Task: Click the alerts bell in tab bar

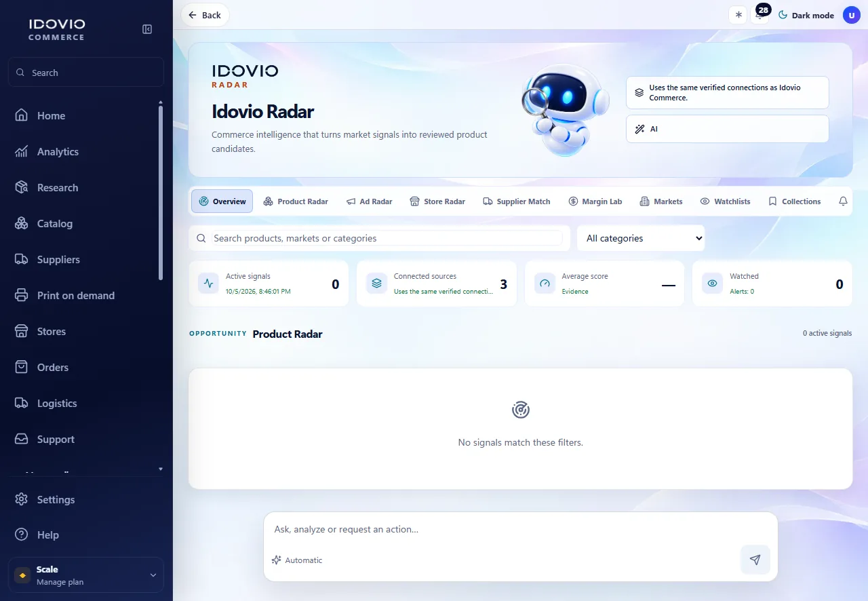Action: click(843, 201)
